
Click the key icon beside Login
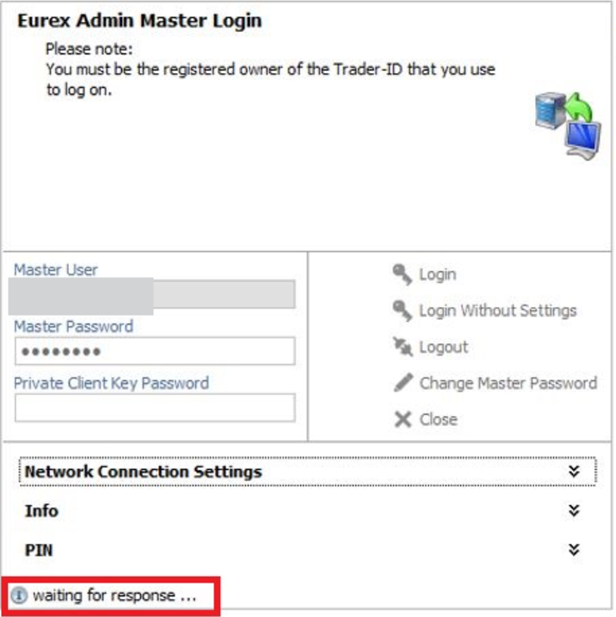pos(402,274)
